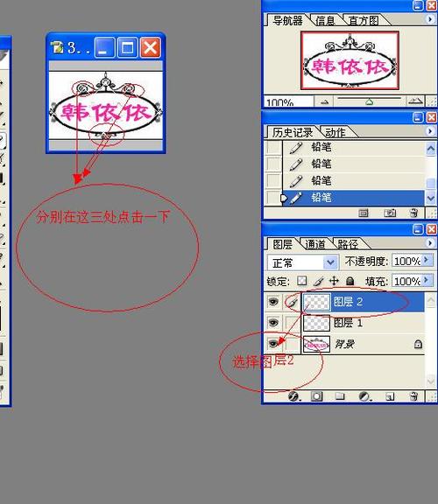Select the 背景 layer thumbnail
Screen dimensions: 438x504
click(x=316, y=344)
